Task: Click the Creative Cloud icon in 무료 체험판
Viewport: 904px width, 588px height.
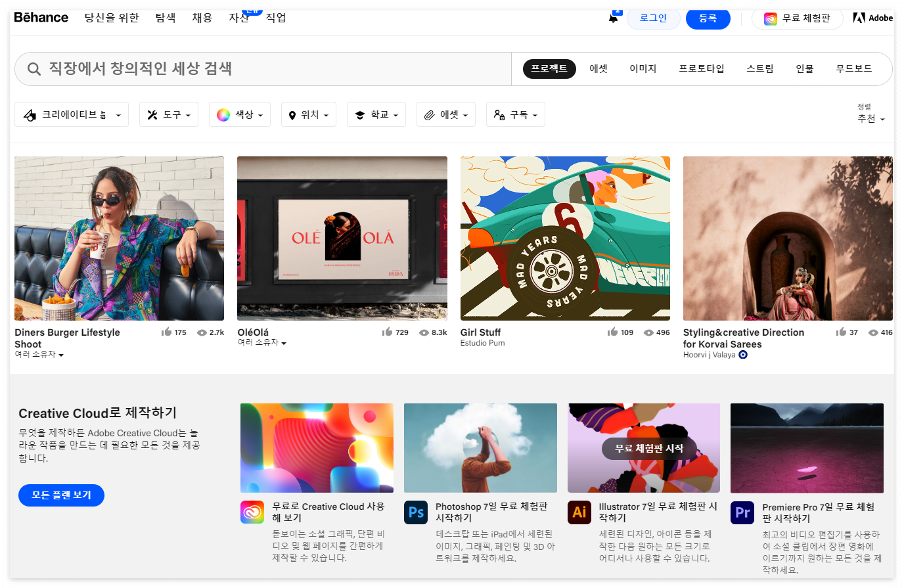Action: pos(770,19)
